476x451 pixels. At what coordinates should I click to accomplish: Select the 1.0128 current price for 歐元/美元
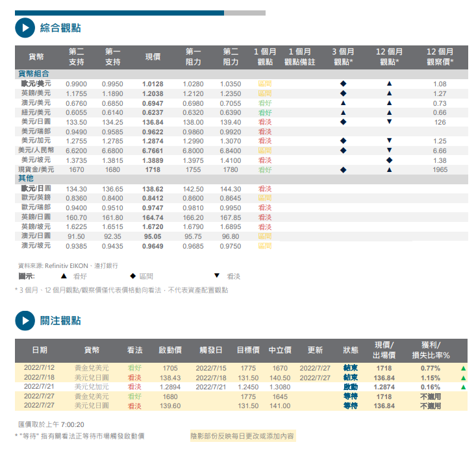pyautogui.click(x=153, y=84)
